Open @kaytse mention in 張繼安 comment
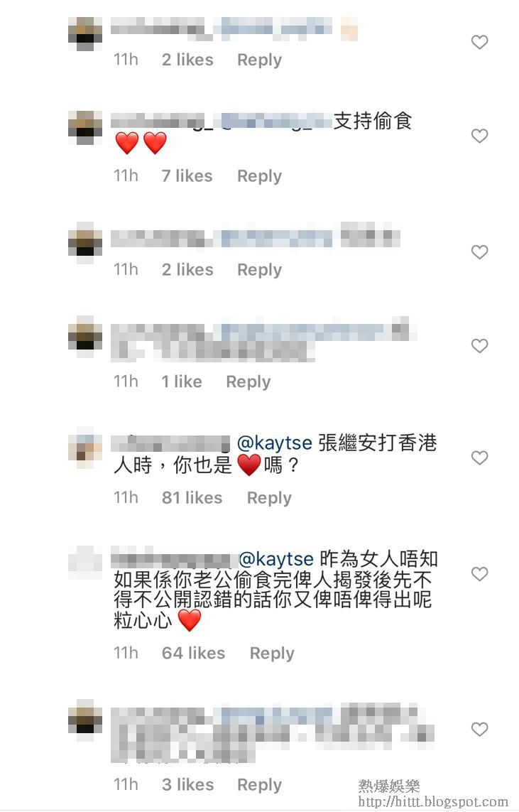This screenshot has width=519, height=812. tap(274, 443)
